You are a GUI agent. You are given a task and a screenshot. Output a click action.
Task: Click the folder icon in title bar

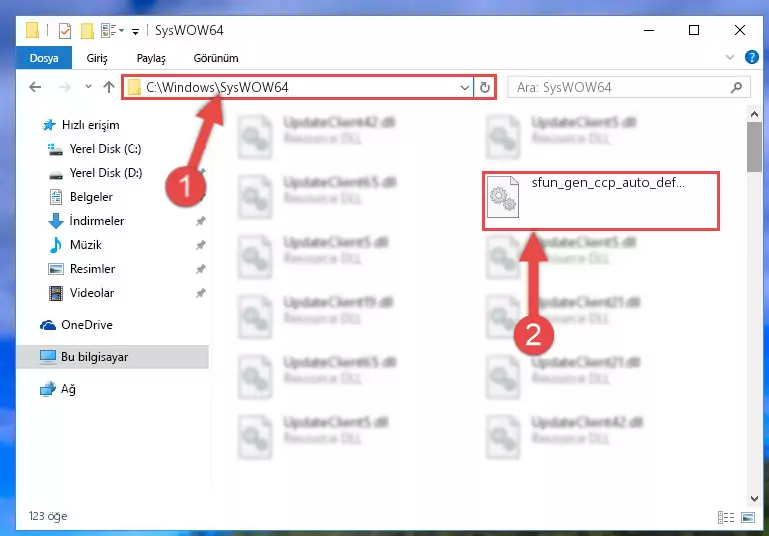pyautogui.click(x=32, y=30)
